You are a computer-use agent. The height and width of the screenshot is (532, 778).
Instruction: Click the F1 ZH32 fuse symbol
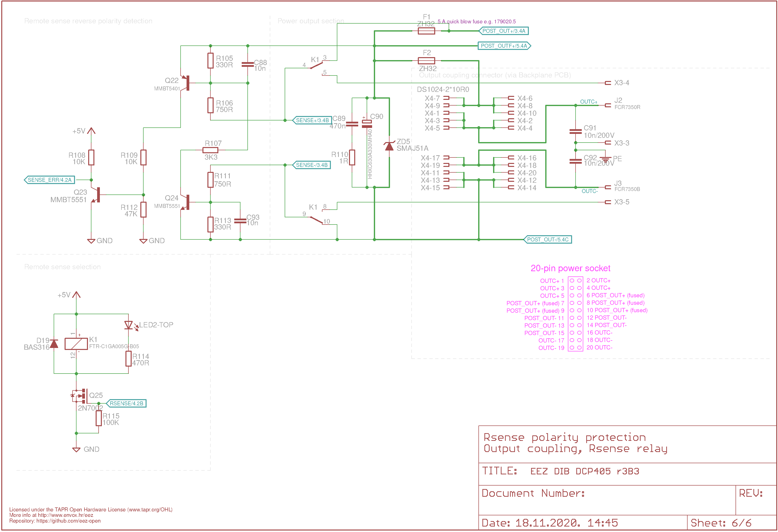point(427,31)
